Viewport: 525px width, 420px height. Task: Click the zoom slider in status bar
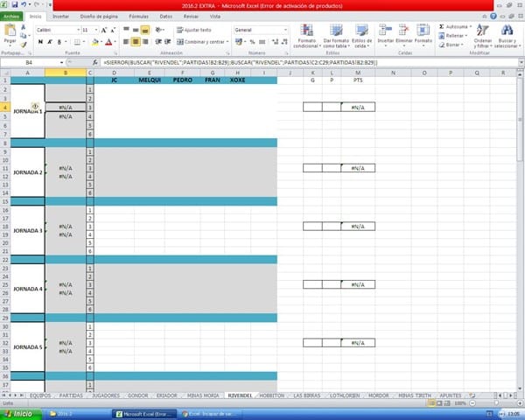[496, 402]
